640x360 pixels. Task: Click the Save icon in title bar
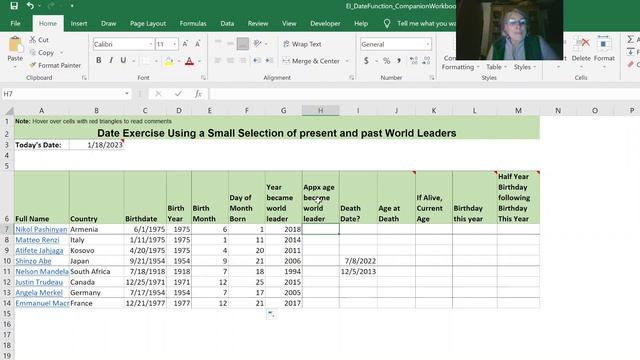(x=14, y=6)
